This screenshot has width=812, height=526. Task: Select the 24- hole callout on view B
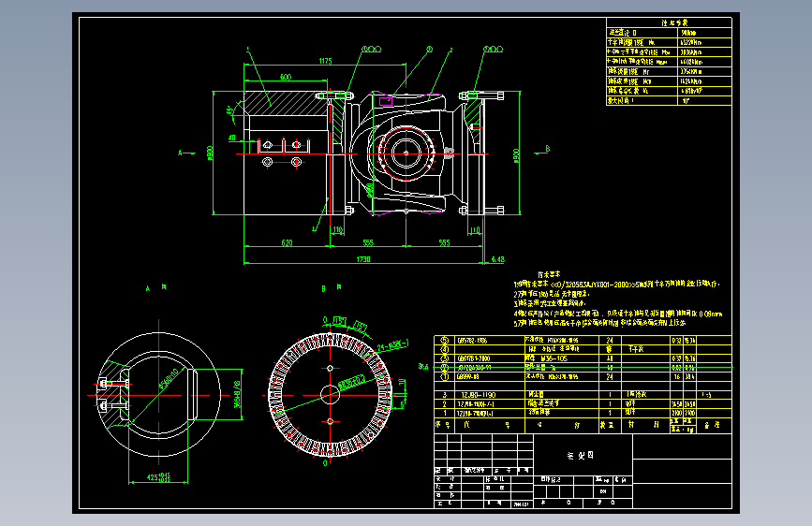[x=392, y=345]
